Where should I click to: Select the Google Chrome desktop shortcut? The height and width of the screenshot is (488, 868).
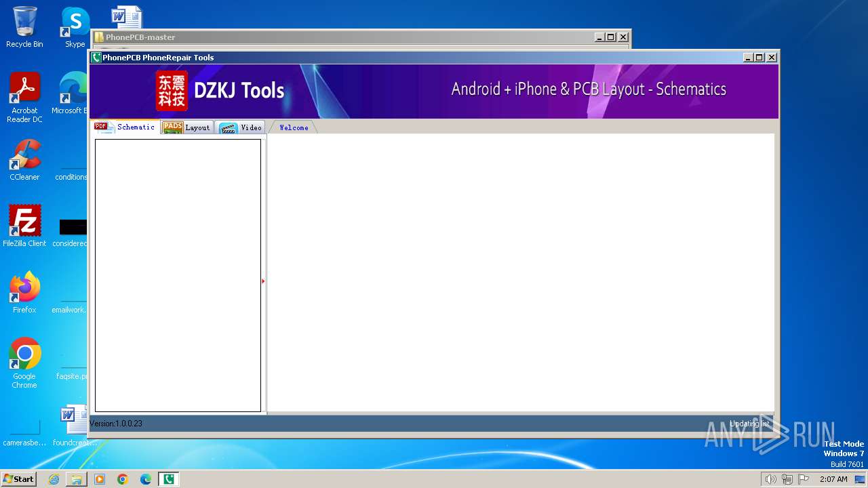coord(24,363)
